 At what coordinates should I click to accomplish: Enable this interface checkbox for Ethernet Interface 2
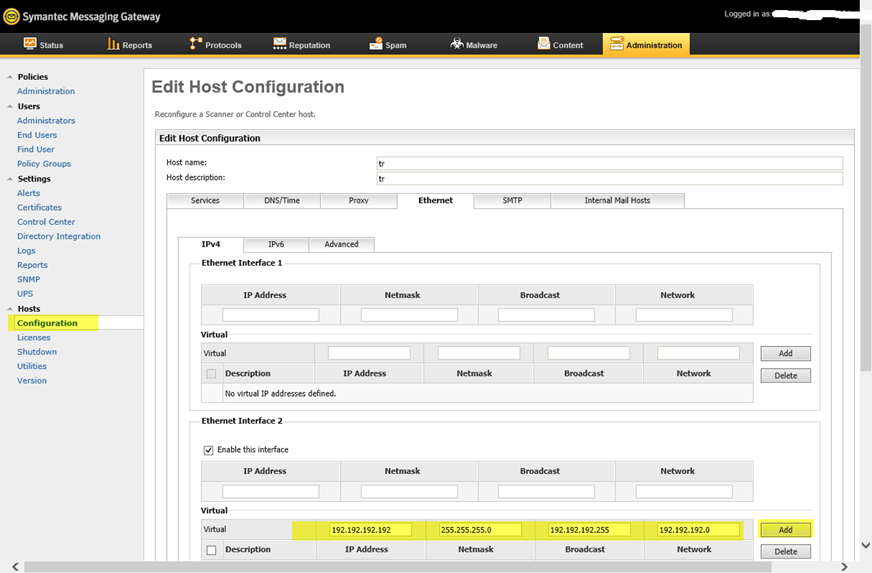[209, 450]
